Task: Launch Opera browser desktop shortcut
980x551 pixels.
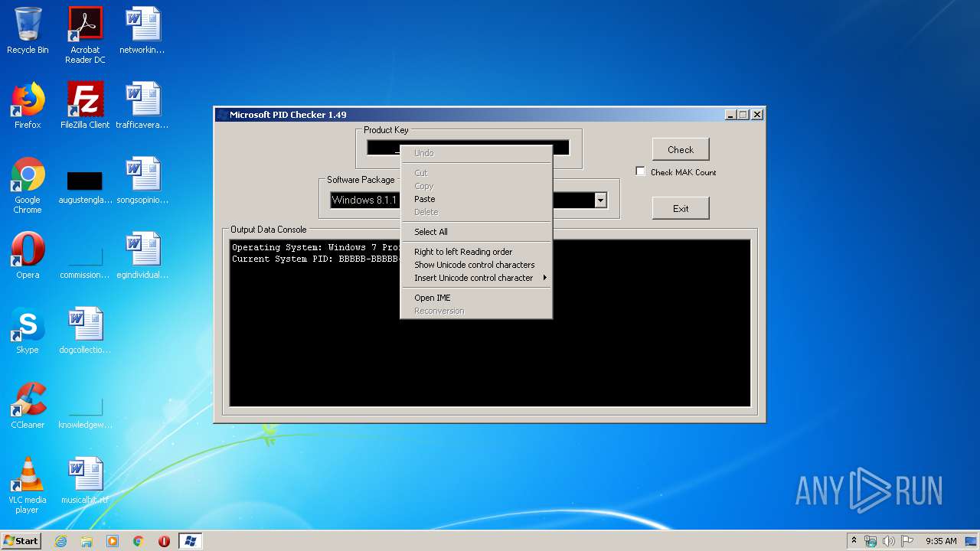Action: 28,256
